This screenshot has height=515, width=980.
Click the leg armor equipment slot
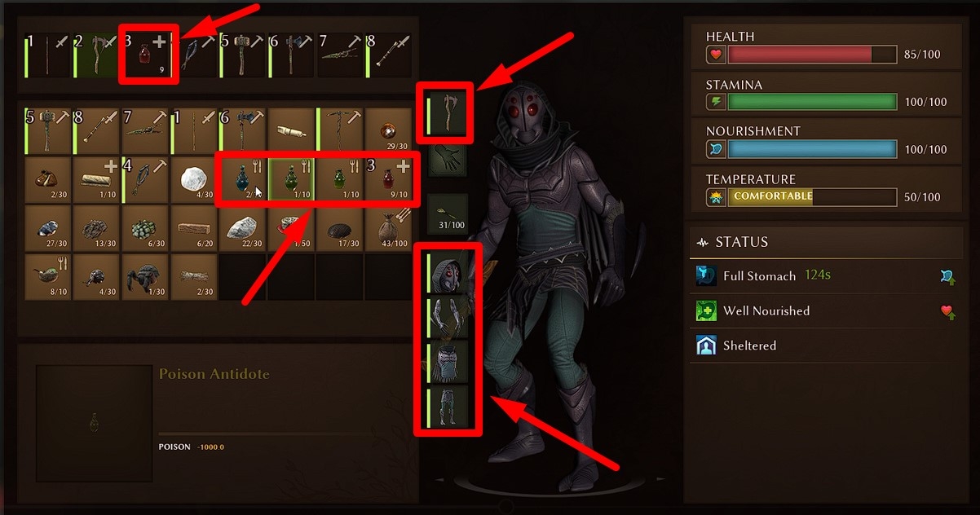tap(448, 406)
